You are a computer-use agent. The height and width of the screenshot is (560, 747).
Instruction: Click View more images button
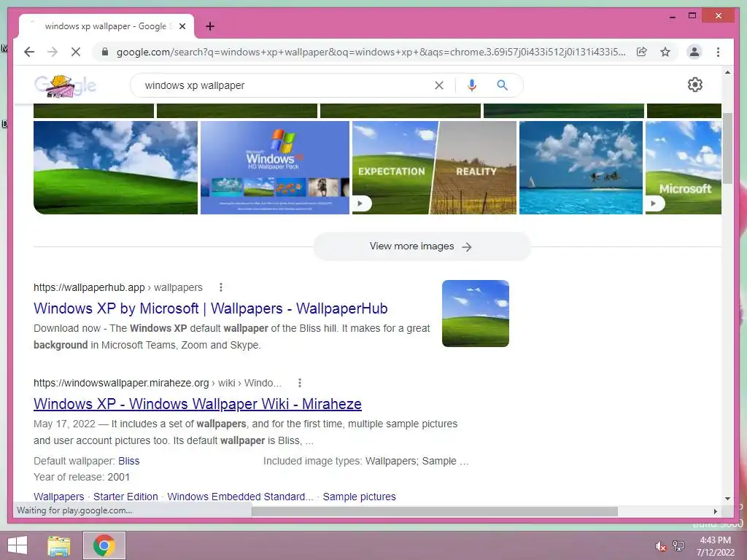[422, 246]
